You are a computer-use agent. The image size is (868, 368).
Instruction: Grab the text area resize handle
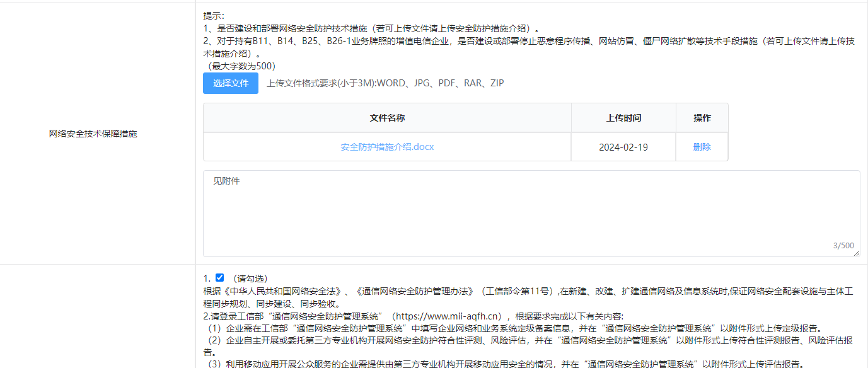coord(857,253)
